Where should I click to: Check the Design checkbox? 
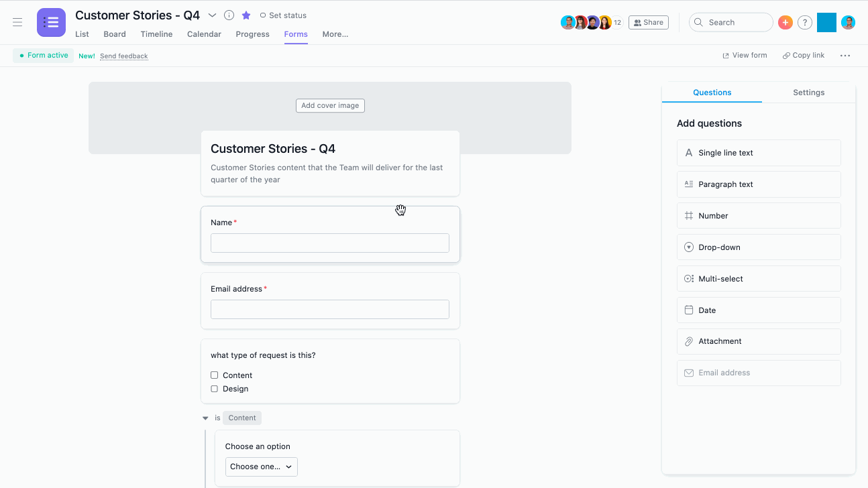pyautogui.click(x=214, y=389)
